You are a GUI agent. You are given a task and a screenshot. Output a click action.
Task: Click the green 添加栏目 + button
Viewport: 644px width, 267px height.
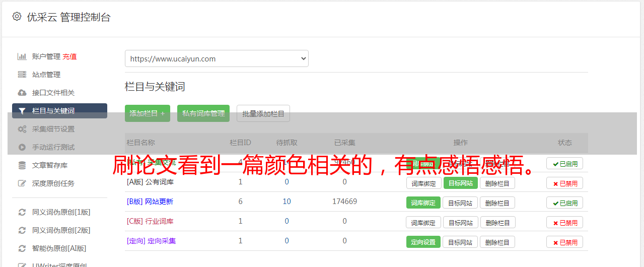coord(148,113)
